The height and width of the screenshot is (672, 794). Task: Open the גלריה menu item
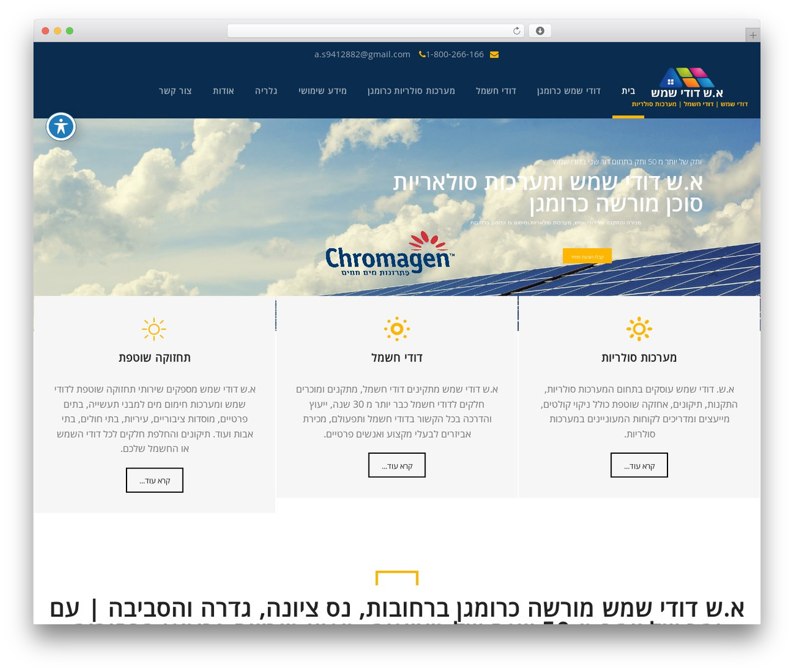[266, 91]
